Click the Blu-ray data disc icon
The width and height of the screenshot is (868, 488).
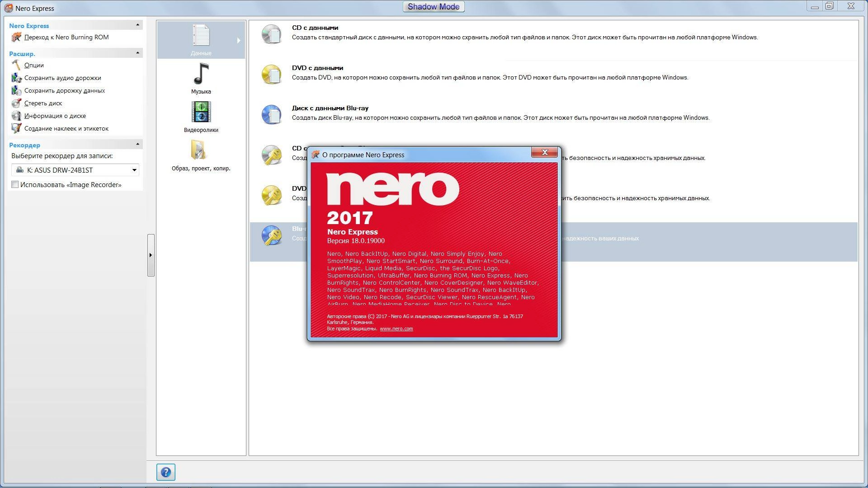(271, 114)
